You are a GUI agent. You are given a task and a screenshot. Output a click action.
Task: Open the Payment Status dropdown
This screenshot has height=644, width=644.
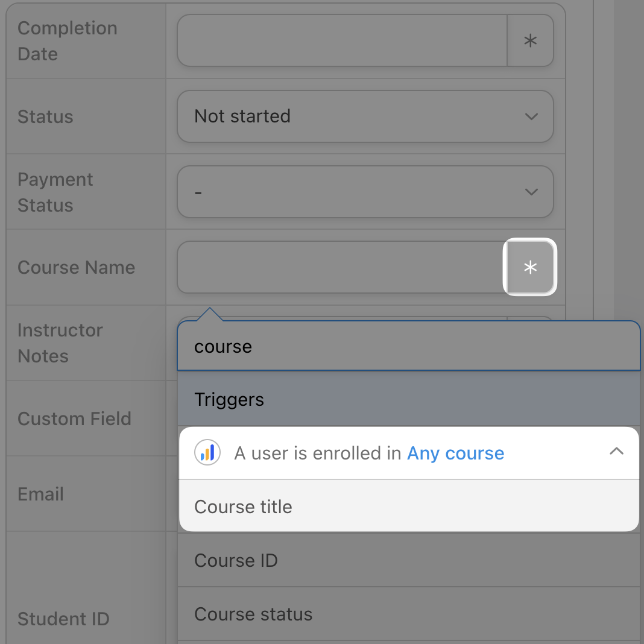click(x=365, y=192)
